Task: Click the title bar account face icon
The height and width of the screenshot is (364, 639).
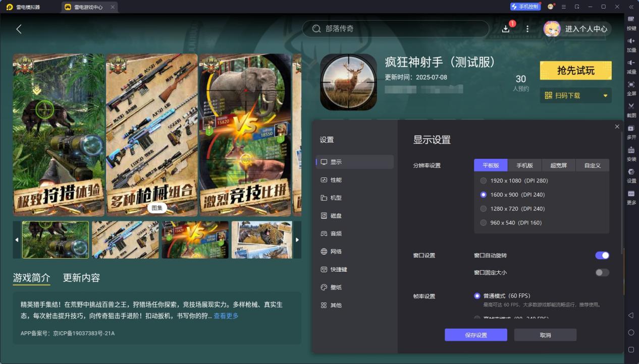Action: tap(551, 7)
